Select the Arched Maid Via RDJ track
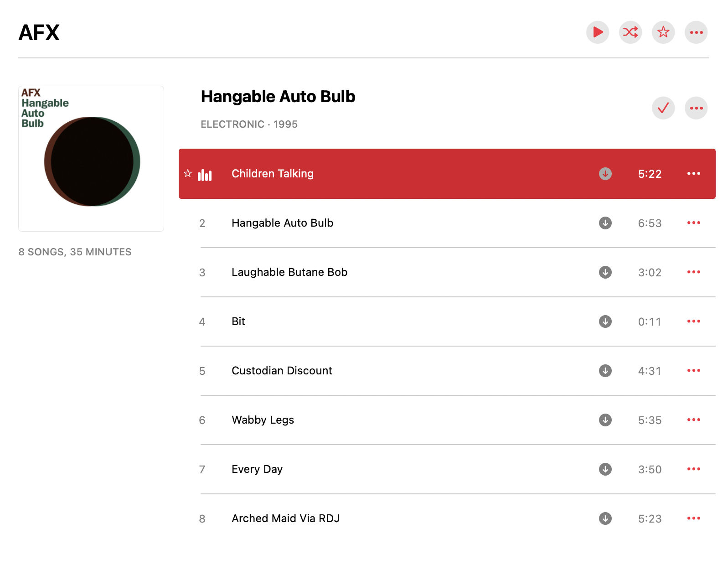This screenshot has width=728, height=565. click(285, 518)
